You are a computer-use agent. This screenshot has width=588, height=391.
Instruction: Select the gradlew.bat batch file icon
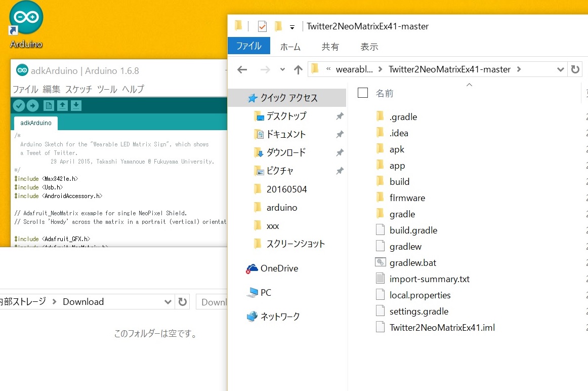(x=380, y=262)
